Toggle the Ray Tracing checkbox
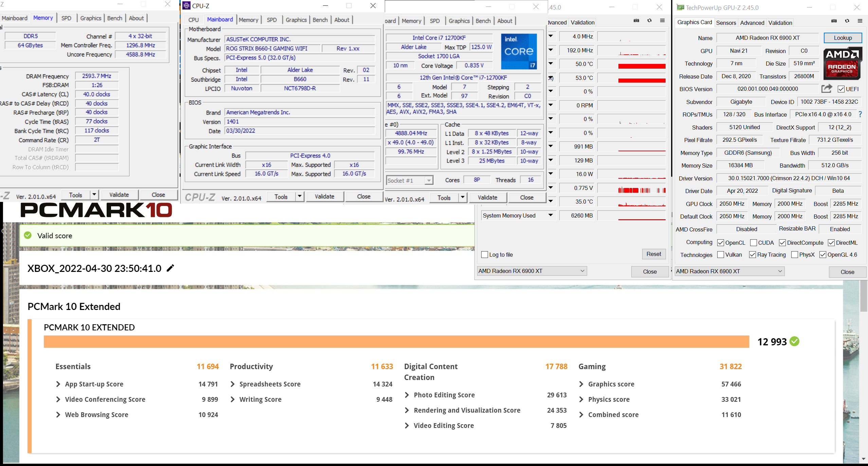Screen dimensions: 868x466 [752, 255]
